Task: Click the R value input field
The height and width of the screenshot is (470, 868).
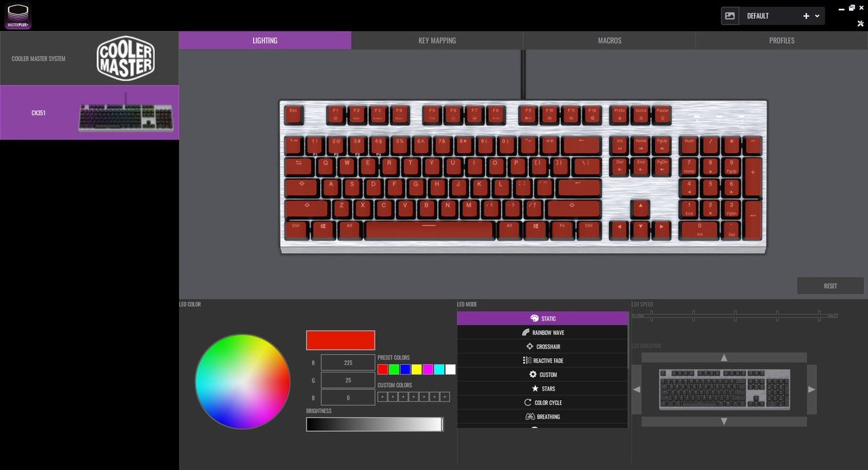Action: pyautogui.click(x=348, y=363)
